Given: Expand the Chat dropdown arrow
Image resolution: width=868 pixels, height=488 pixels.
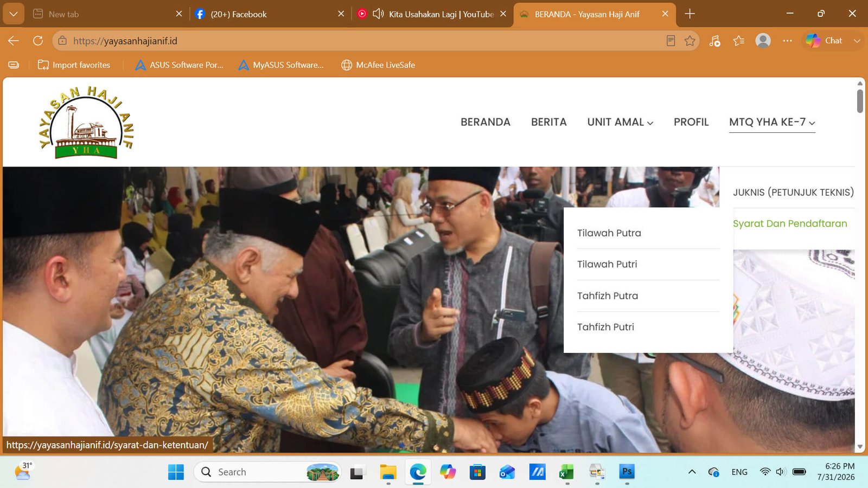Looking at the screenshot, I should [x=857, y=41].
